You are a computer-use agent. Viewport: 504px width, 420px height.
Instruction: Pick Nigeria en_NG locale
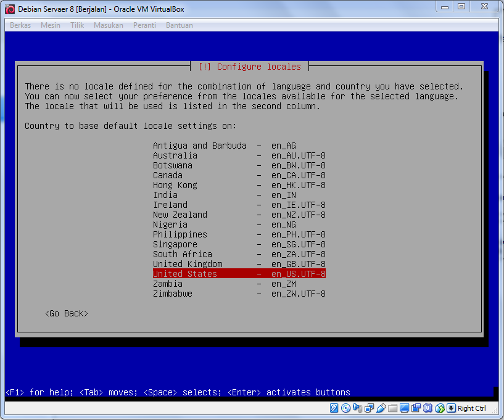[239, 224]
